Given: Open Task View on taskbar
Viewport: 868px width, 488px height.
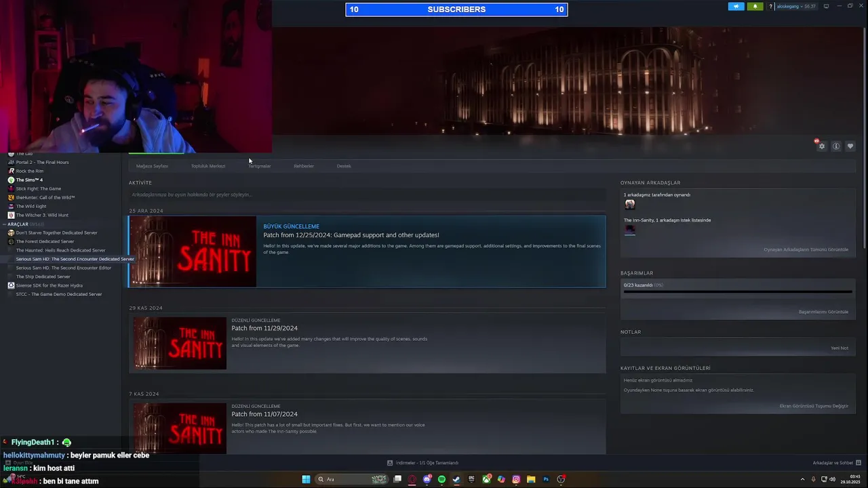Looking at the screenshot, I should coord(397,479).
